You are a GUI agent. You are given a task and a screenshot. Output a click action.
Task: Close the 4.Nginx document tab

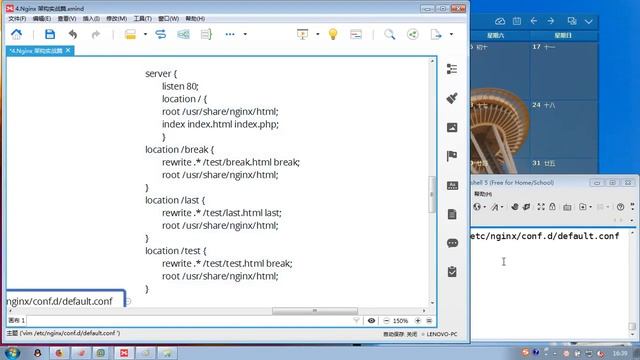tap(68, 50)
